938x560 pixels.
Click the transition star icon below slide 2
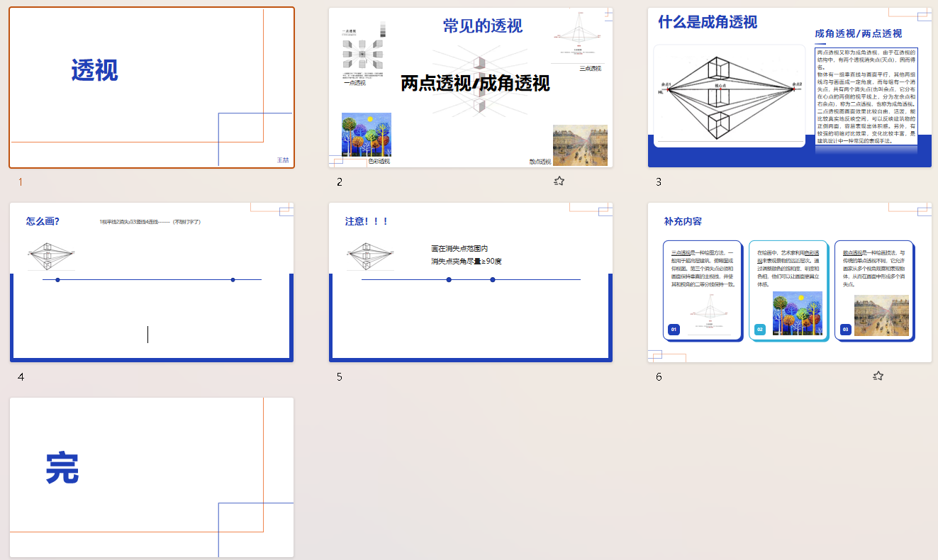click(x=559, y=181)
